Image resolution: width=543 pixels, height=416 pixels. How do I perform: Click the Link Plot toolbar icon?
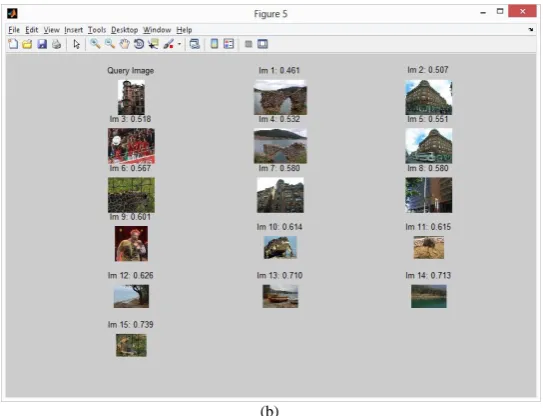click(195, 44)
